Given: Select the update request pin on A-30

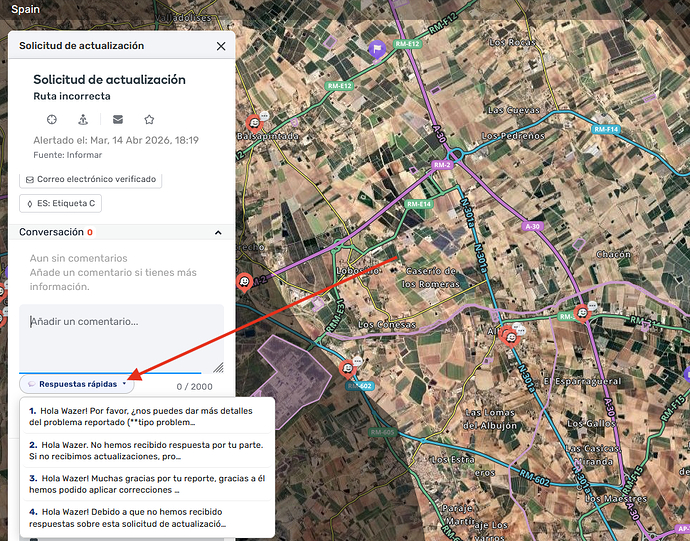Looking at the screenshot, I should point(582,313).
